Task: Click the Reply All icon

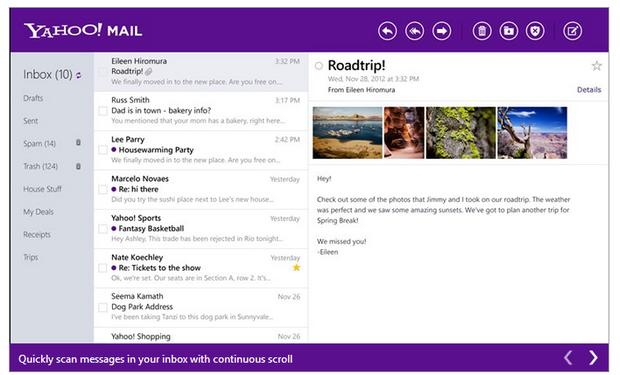Action: pos(414,31)
